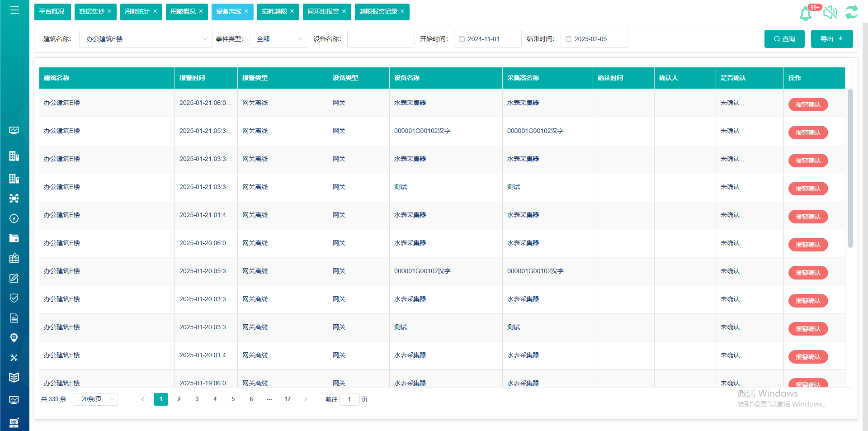Open the shield checkmark icon in the sidebar

coord(14,298)
